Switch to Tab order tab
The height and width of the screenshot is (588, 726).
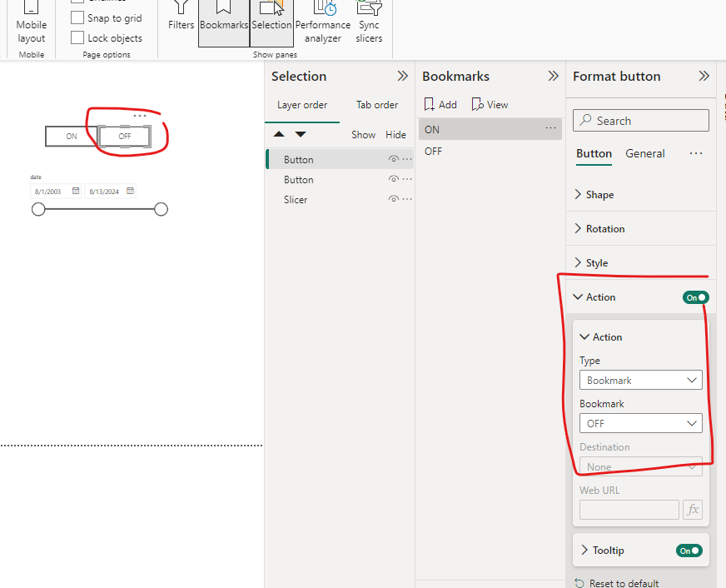(x=377, y=105)
